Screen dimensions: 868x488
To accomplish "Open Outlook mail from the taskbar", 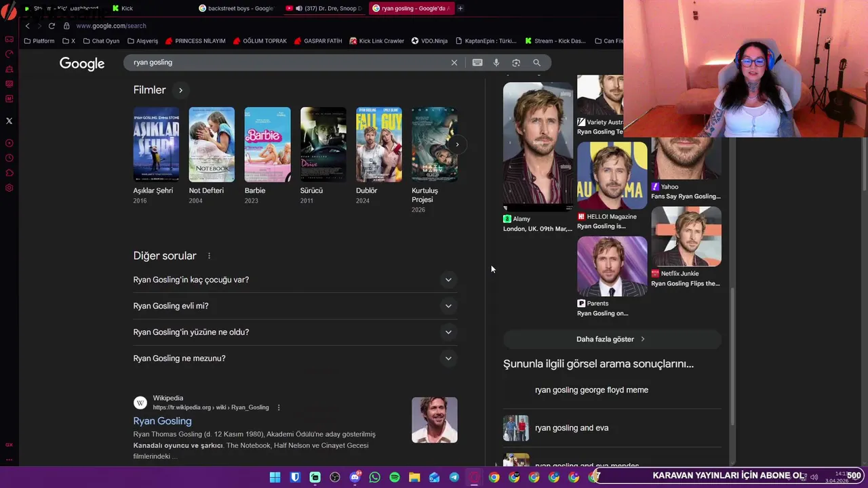I will (x=435, y=478).
